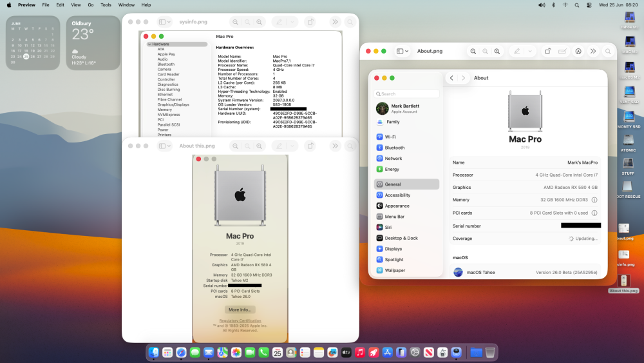Expand highlight options in About this.png toolbar

click(x=292, y=146)
